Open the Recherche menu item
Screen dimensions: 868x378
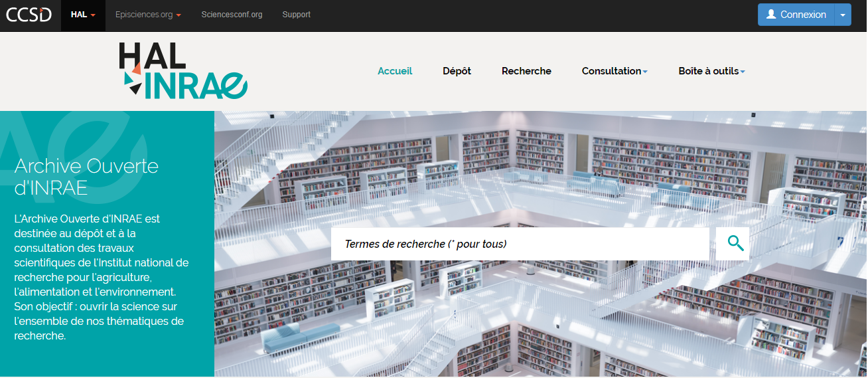click(x=526, y=71)
